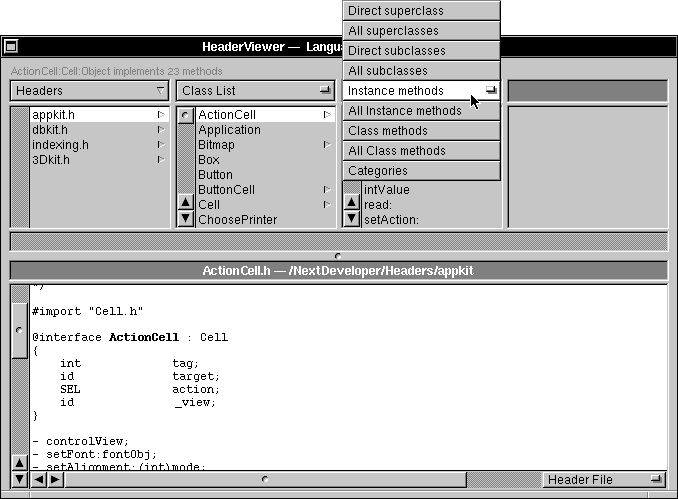Choose All subclasses menu entry
The height and width of the screenshot is (499, 678).
[421, 70]
